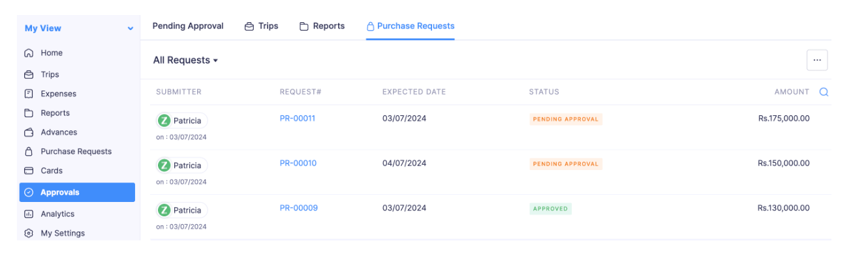This screenshot has width=868, height=258.
Task: Click the Approvals checkmark icon in sidebar
Action: pyautogui.click(x=29, y=192)
